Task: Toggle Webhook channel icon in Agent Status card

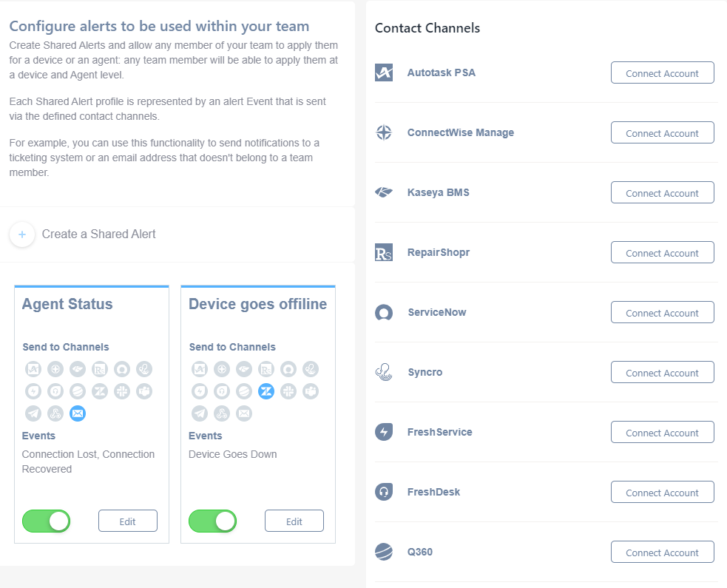Action: tap(55, 413)
